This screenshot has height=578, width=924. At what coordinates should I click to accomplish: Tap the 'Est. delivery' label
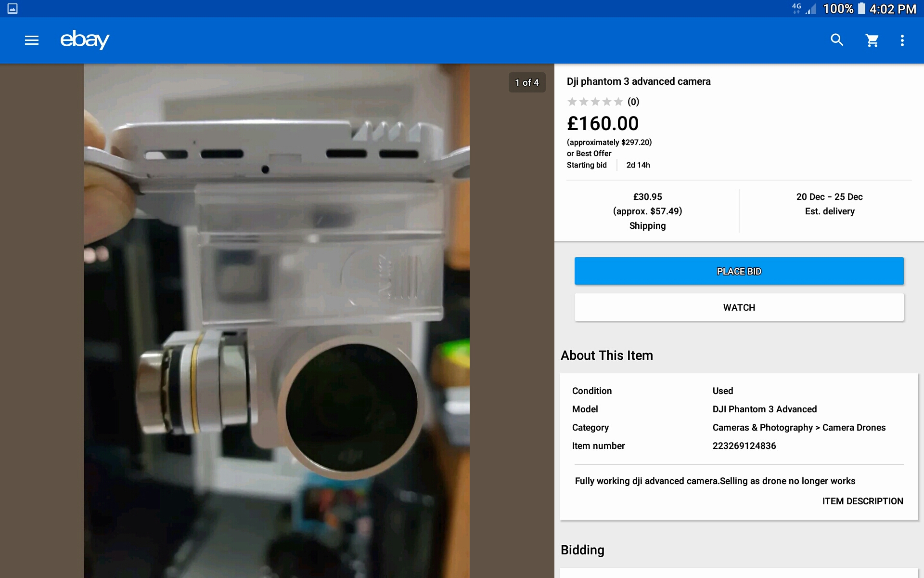(830, 211)
